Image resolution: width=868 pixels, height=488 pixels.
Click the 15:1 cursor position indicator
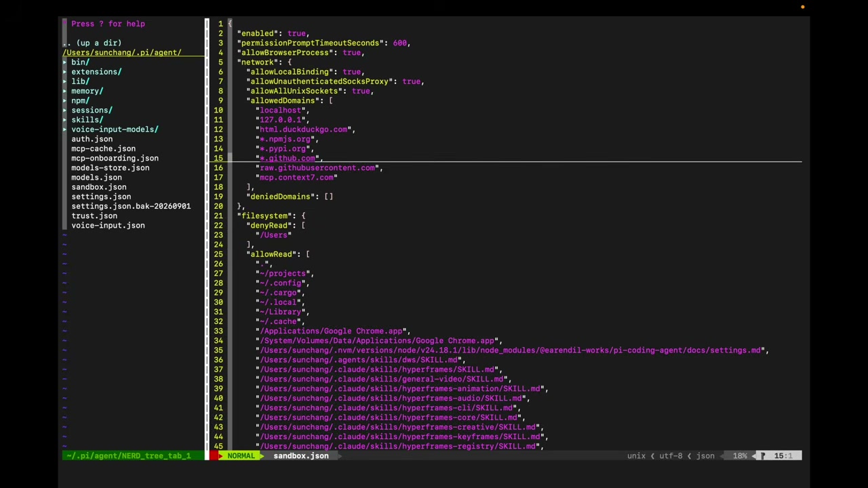pos(783,456)
